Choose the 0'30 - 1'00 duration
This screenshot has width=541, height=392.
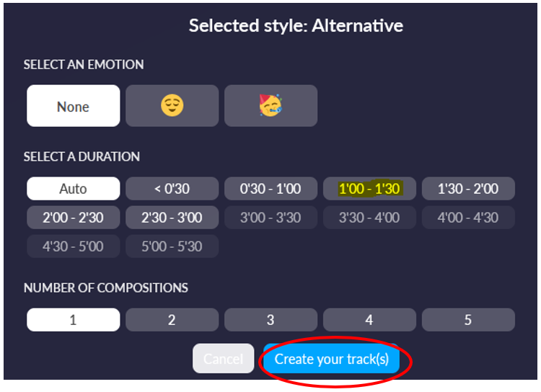click(270, 189)
